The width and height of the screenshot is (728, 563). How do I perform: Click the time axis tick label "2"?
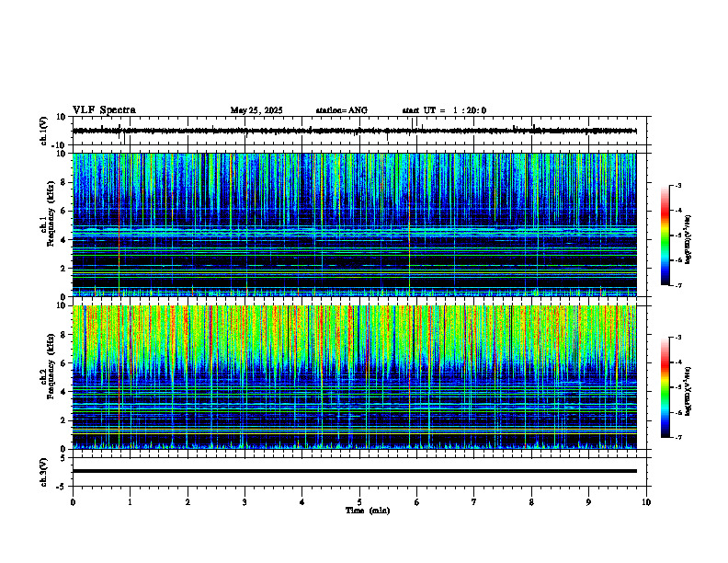[188, 502]
